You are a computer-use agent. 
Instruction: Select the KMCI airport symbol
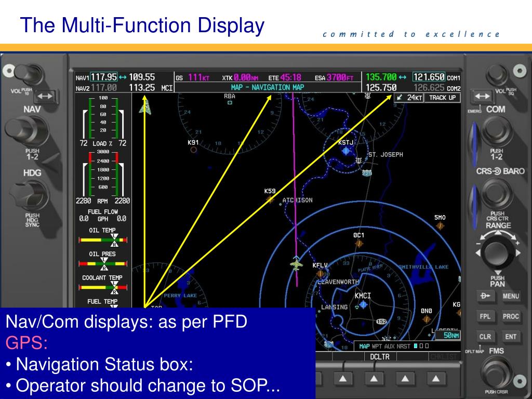click(x=363, y=304)
